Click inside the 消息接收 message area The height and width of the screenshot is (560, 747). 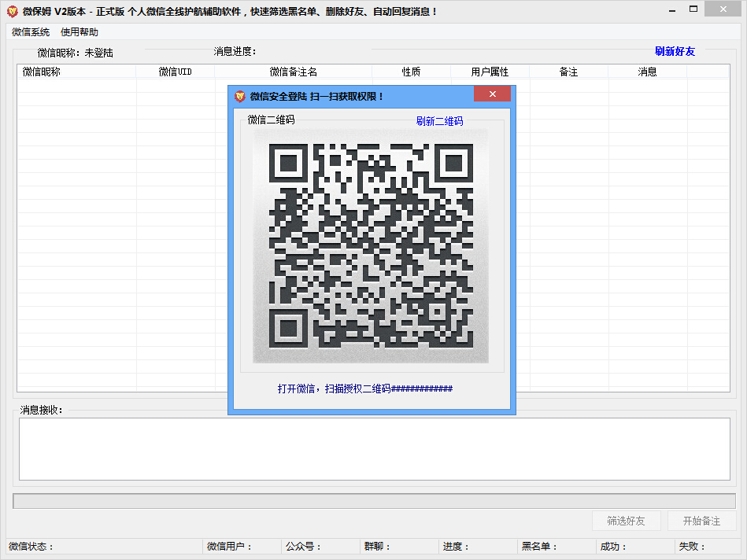click(x=373, y=448)
